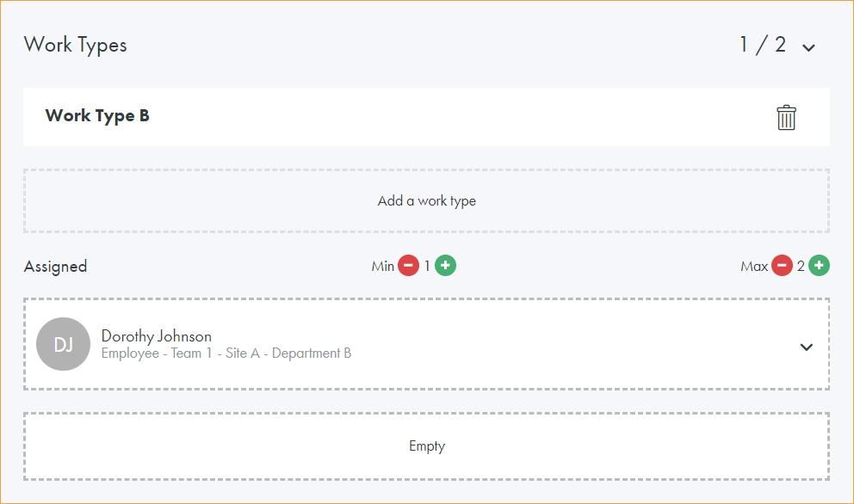This screenshot has width=854, height=504.
Task: Click the Min label text
Action: (382, 267)
